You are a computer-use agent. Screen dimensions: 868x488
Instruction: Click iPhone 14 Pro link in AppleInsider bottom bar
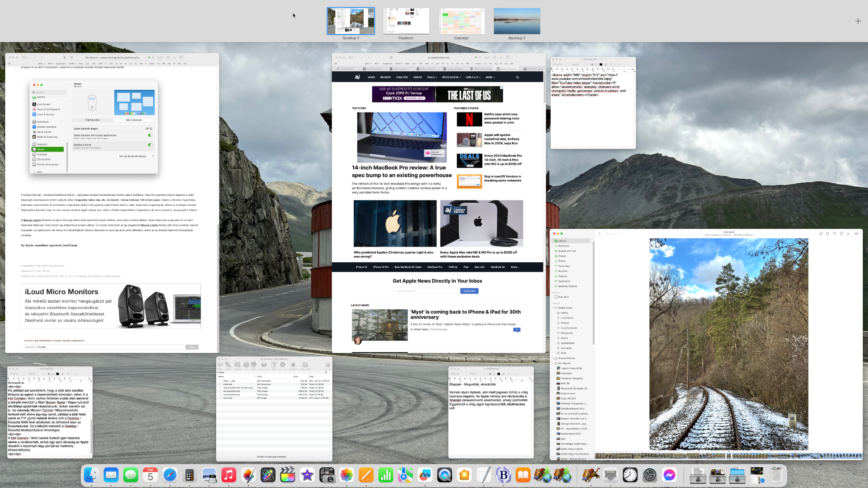(x=381, y=267)
